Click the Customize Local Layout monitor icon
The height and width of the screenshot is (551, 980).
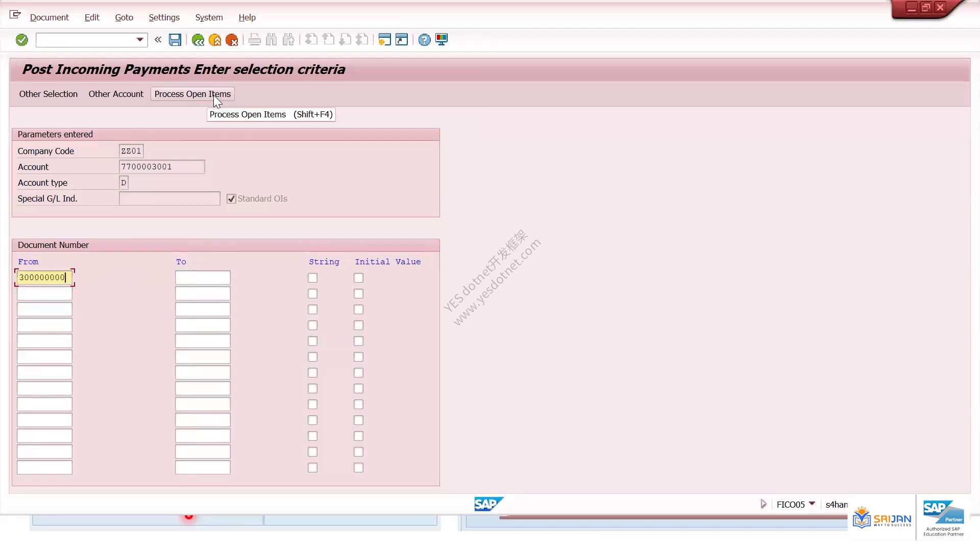point(442,40)
